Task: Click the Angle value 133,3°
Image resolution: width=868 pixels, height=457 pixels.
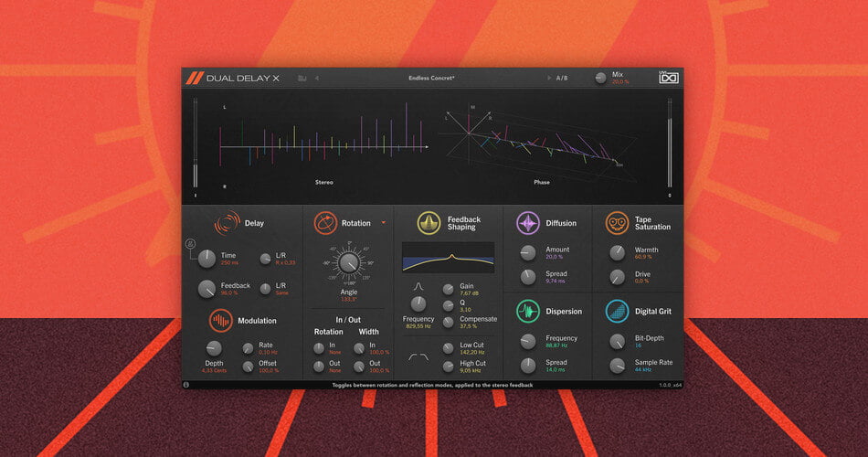Action: (349, 298)
